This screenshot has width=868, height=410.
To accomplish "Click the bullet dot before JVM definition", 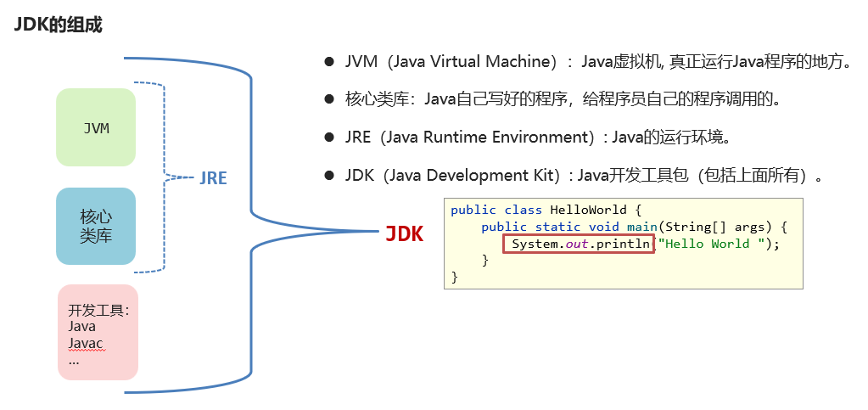I will [x=329, y=63].
